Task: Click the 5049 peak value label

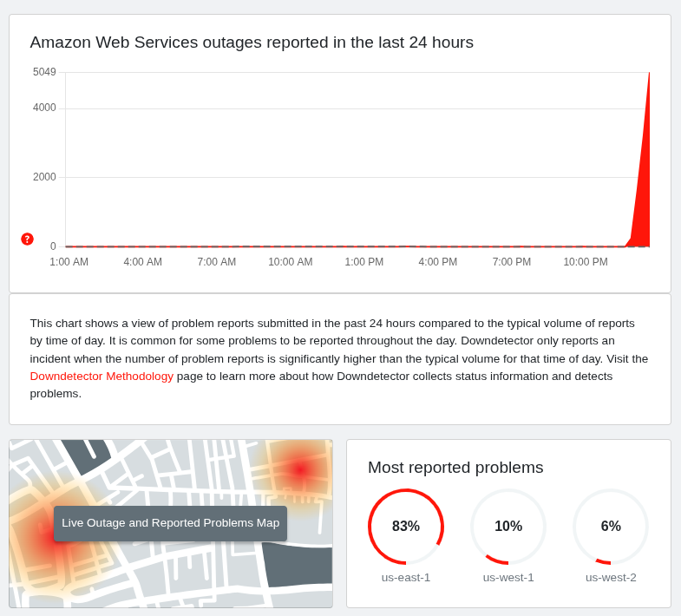Action: (44, 72)
